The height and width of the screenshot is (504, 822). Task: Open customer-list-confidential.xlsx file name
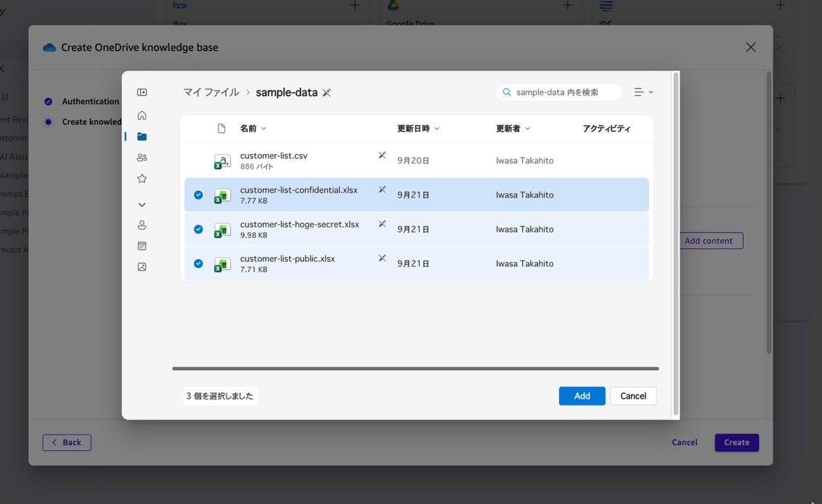(299, 190)
